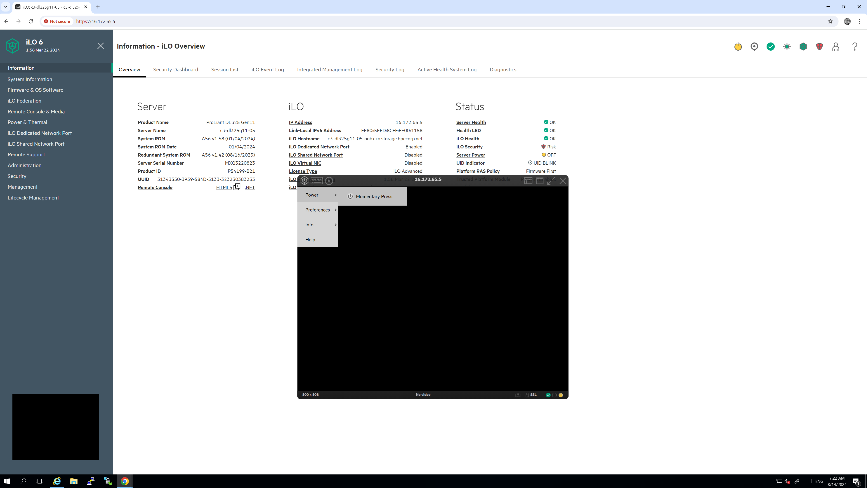Go to Power & Thermal in the sidebar
This screenshot has width=868, height=488.
(x=27, y=122)
